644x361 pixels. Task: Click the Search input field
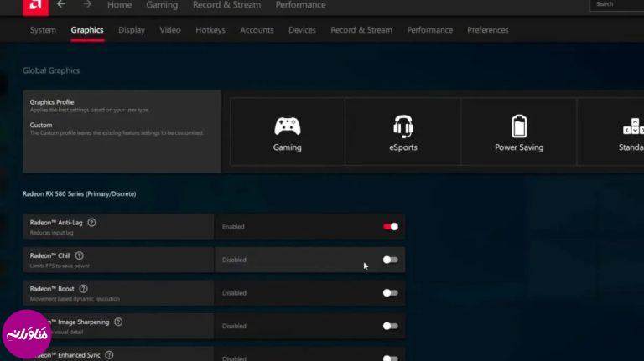coord(617,4)
